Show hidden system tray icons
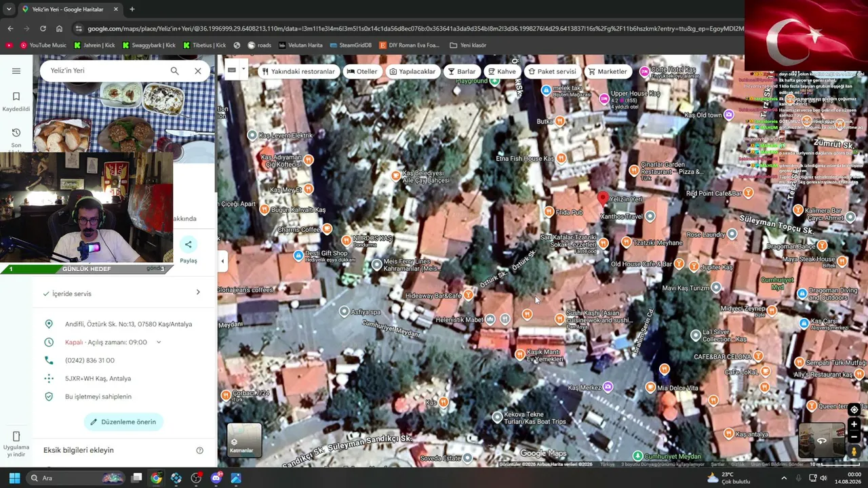Viewport: 868px width, 488px height. (784, 478)
